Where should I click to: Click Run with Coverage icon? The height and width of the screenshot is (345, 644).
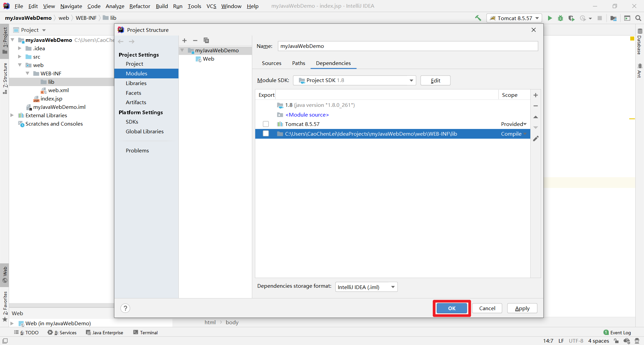(x=572, y=18)
